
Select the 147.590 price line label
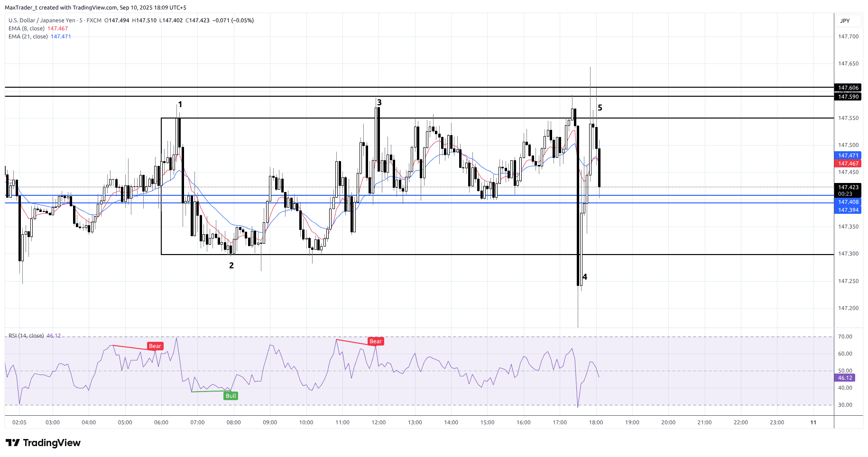pyautogui.click(x=848, y=97)
